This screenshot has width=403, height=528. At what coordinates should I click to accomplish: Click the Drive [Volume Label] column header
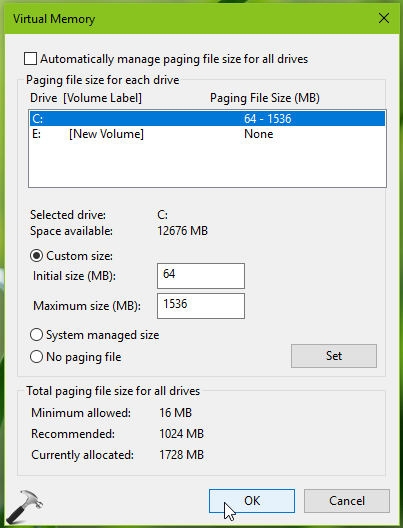tap(86, 98)
